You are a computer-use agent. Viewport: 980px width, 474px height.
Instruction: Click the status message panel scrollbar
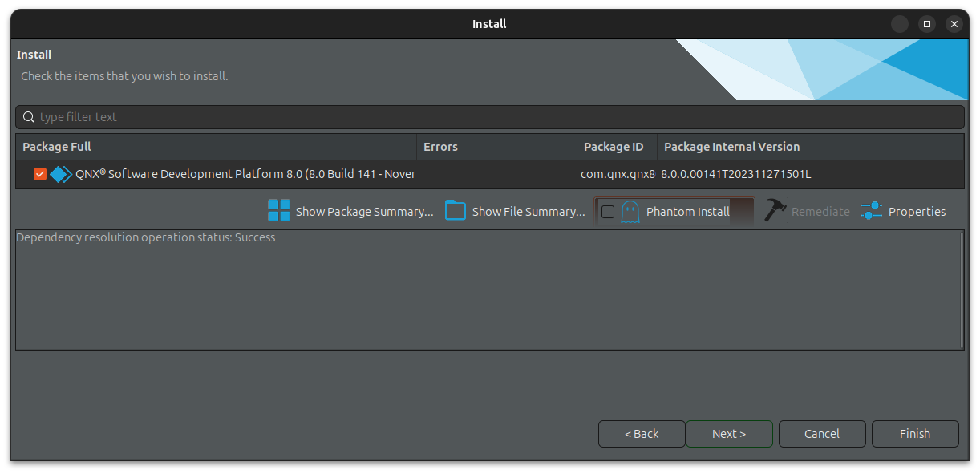962,290
